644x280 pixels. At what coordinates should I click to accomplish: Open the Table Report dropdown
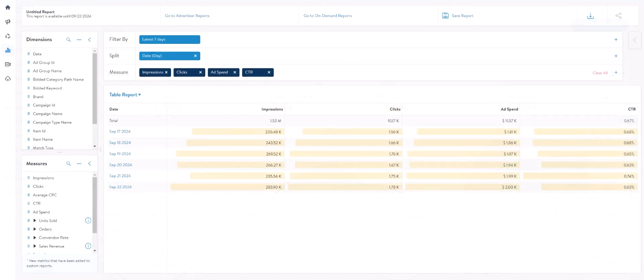point(125,95)
